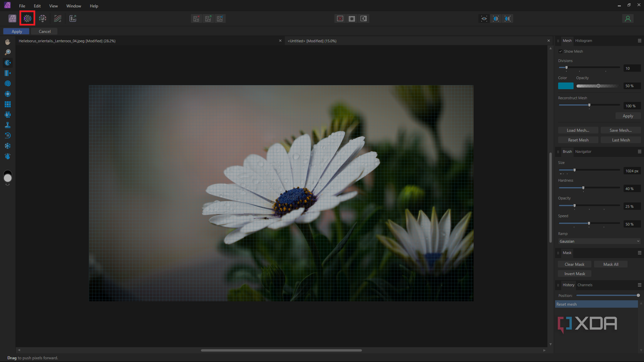The image size is (644, 362).
Task: Select the Liquify Push Forward tool
Action: pyautogui.click(x=8, y=63)
